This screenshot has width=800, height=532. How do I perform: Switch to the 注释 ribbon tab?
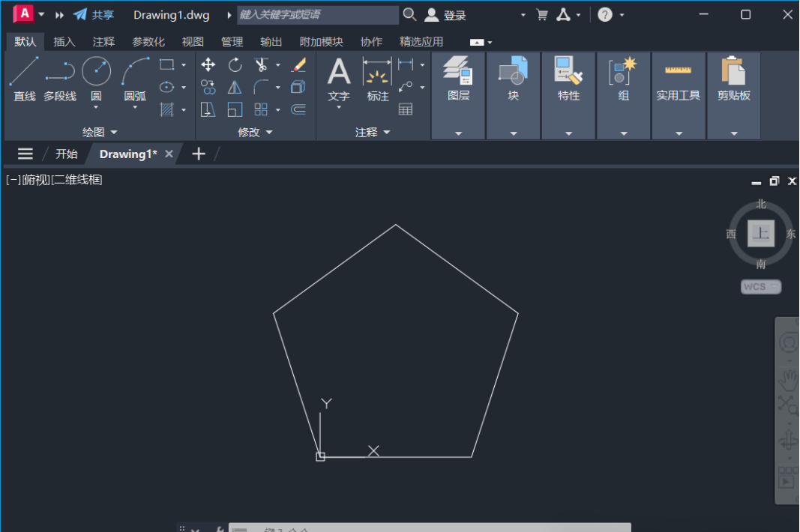point(103,42)
